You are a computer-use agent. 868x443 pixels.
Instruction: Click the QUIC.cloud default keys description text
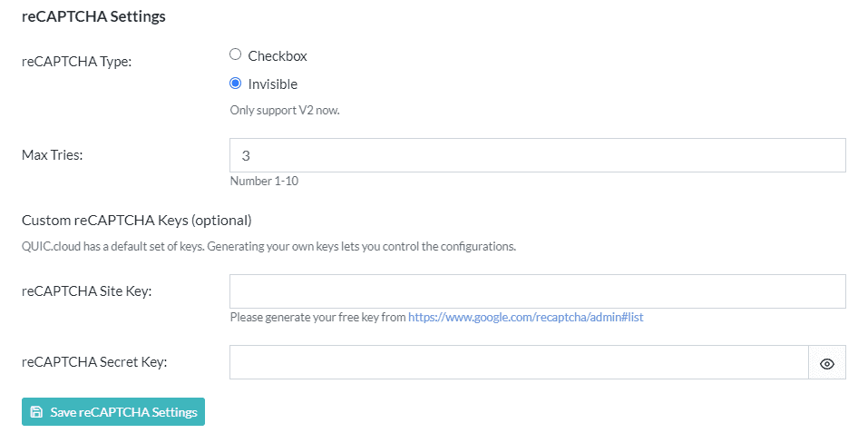268,246
